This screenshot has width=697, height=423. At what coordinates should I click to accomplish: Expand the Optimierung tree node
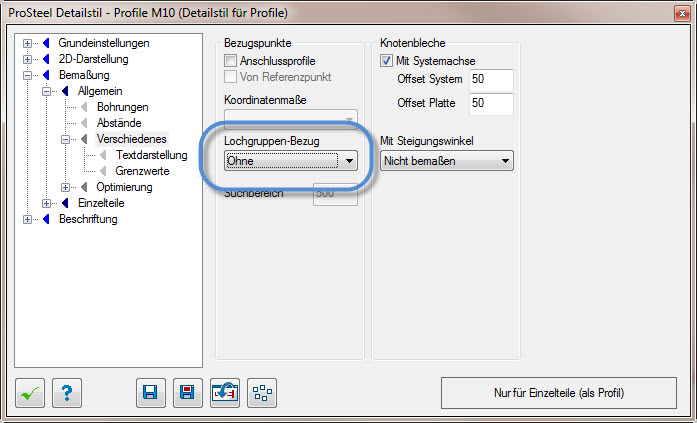pos(65,188)
